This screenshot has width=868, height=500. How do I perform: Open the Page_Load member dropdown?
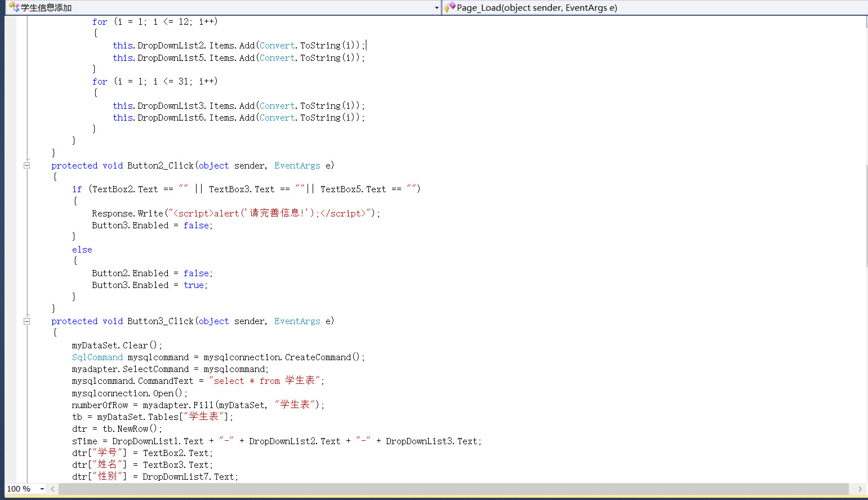point(656,8)
